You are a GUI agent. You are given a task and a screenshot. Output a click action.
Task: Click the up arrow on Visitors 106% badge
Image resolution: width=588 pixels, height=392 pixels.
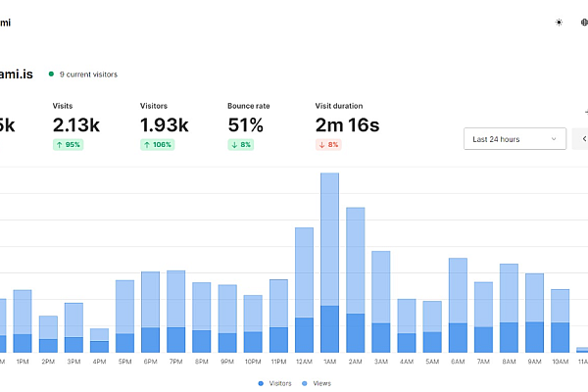click(148, 144)
